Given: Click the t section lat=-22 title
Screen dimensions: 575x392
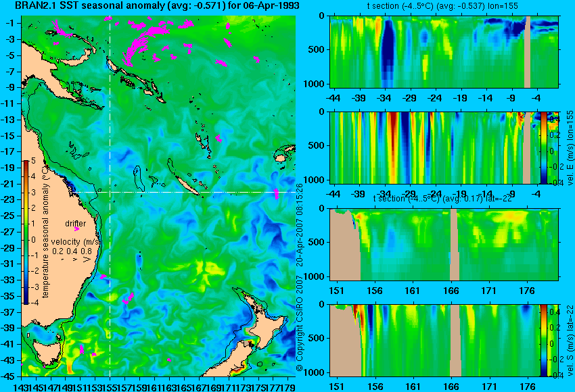Looking at the screenshot, I should click(442, 199).
